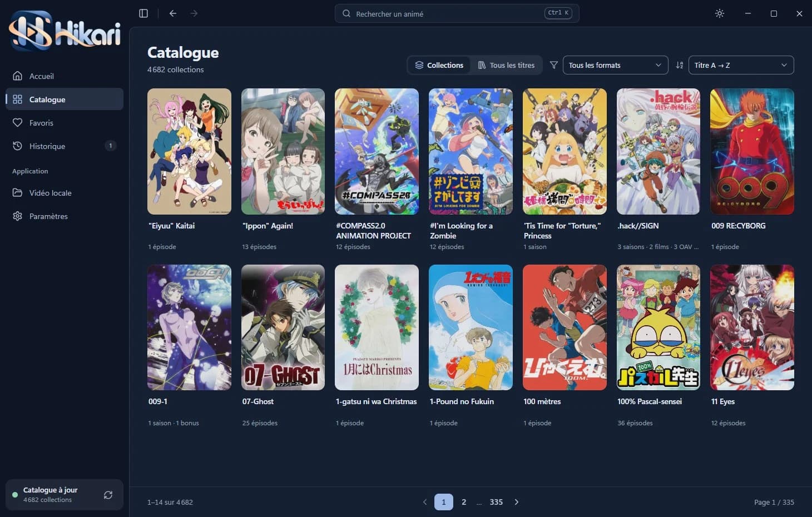Click the Historique clock icon
Viewport: 812px width, 517px height.
pos(18,146)
